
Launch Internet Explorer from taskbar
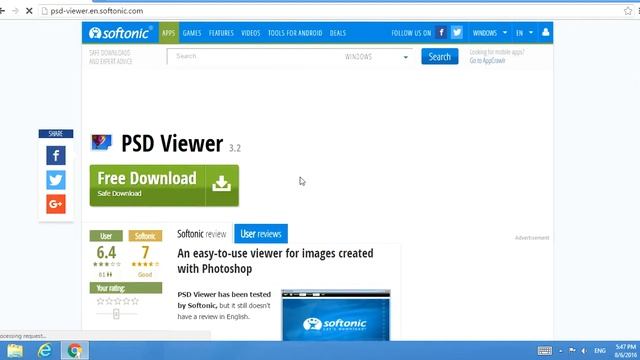pyautogui.click(x=44, y=351)
